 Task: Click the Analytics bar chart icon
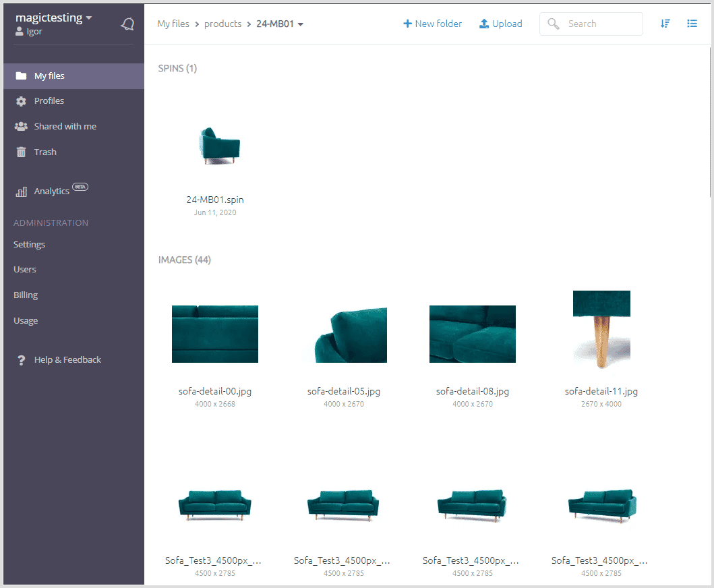21,192
